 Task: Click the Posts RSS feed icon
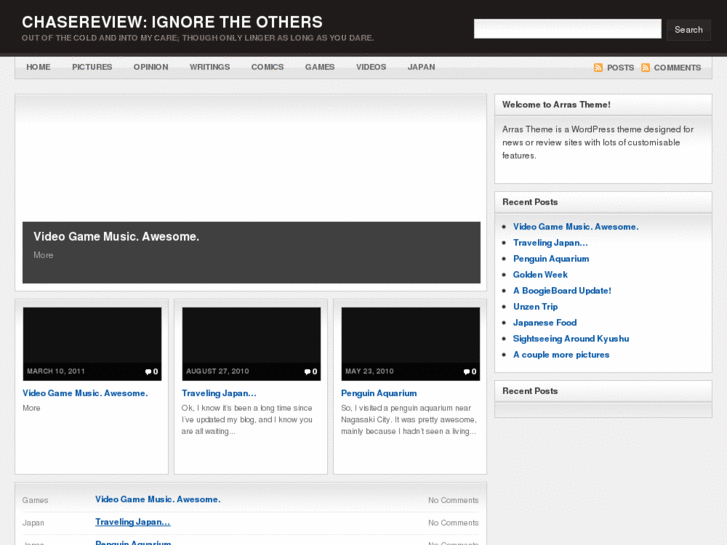(598, 68)
